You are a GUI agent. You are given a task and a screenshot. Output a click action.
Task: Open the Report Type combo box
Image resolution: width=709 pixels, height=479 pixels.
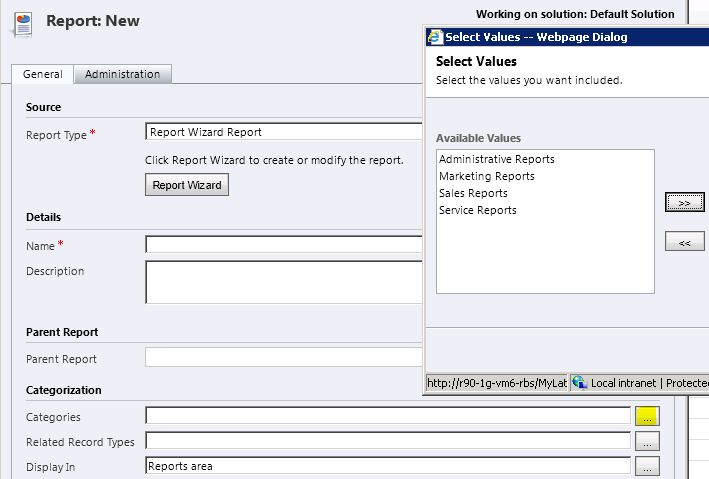(284, 131)
